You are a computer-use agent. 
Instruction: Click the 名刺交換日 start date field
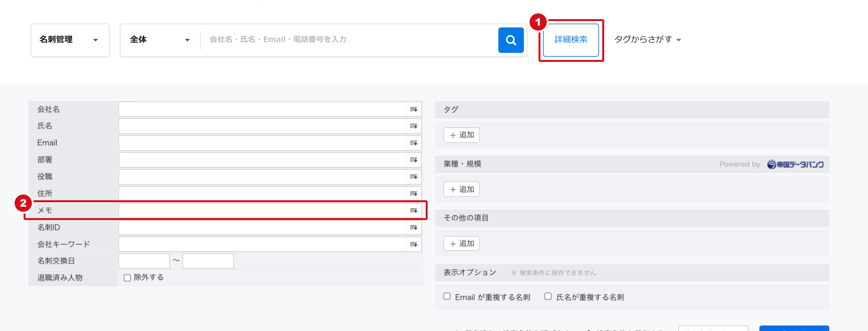[x=144, y=261]
